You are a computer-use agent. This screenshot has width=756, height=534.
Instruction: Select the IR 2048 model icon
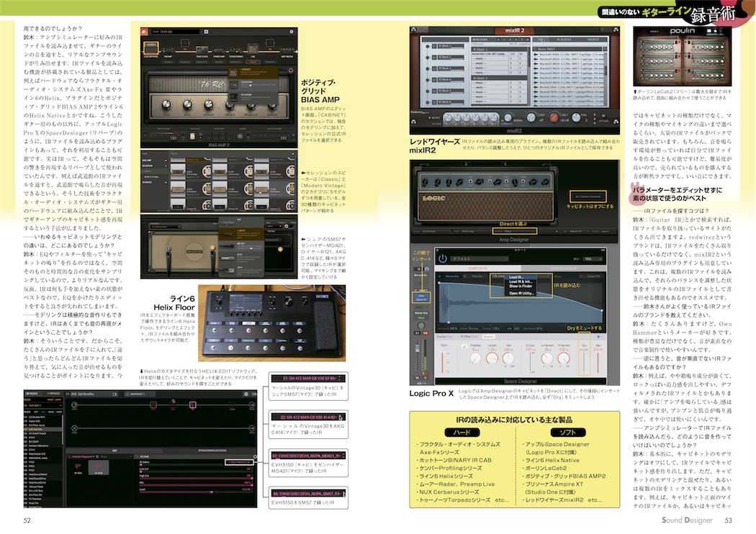tap(99, 467)
